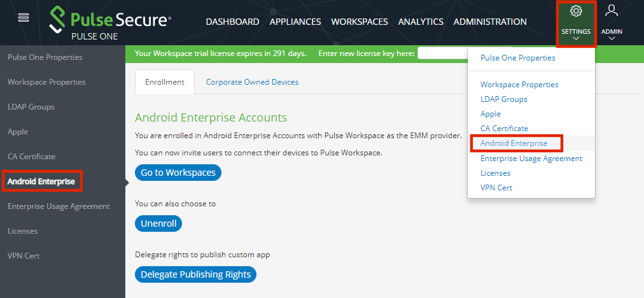Open the hamburger menu icon
The image size is (644, 298).
click(x=24, y=18)
